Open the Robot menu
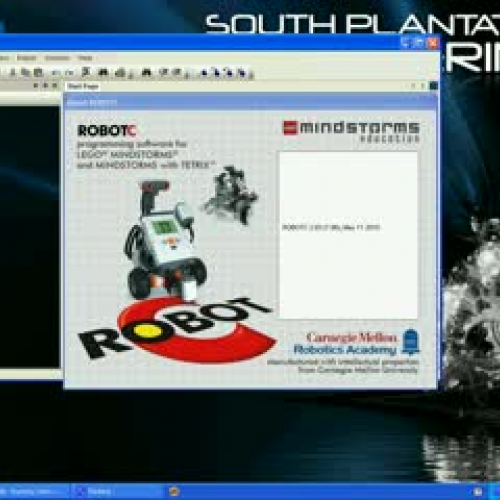Viewport: 500px width, 500px height. (26, 58)
